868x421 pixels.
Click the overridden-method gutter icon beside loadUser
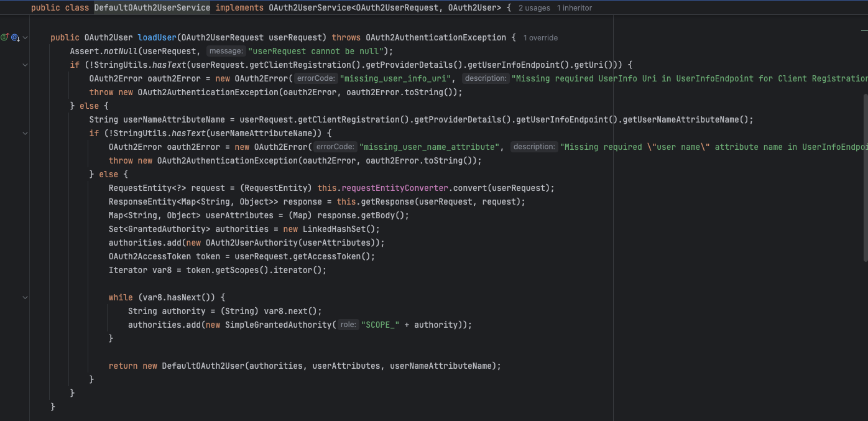coord(15,38)
